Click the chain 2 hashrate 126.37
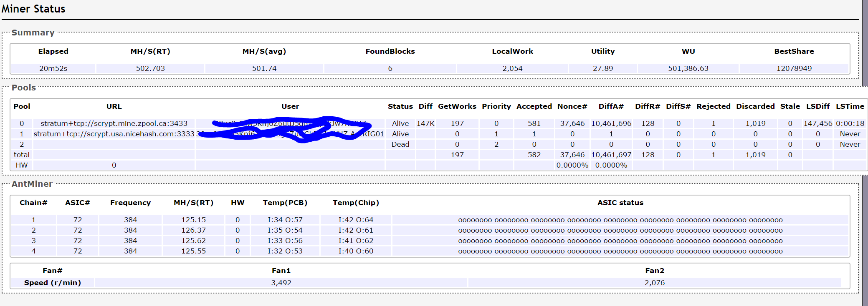 pos(193,230)
